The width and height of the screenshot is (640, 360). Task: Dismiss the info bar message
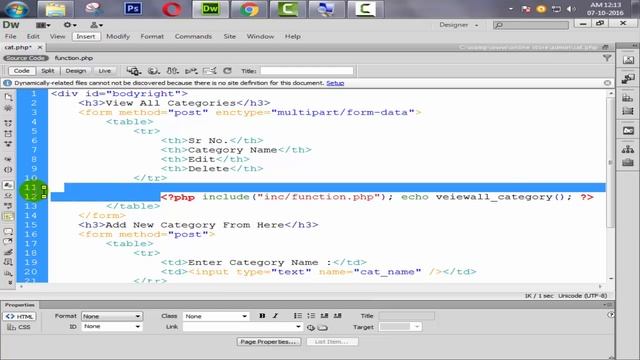(607, 83)
